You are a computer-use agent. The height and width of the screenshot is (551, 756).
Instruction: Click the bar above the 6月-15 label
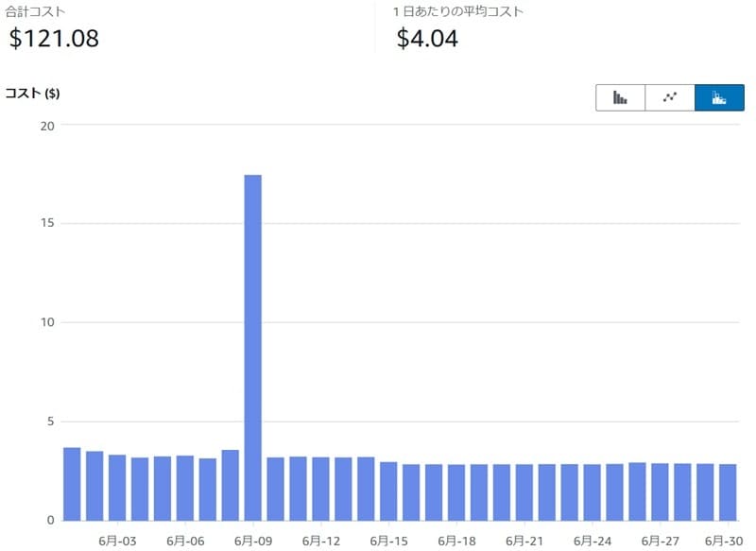tap(388, 491)
